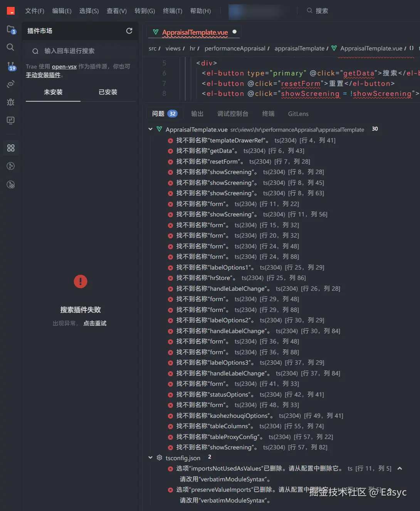
Task: Click the terminal icon in the activity bar
Action: click(10, 120)
